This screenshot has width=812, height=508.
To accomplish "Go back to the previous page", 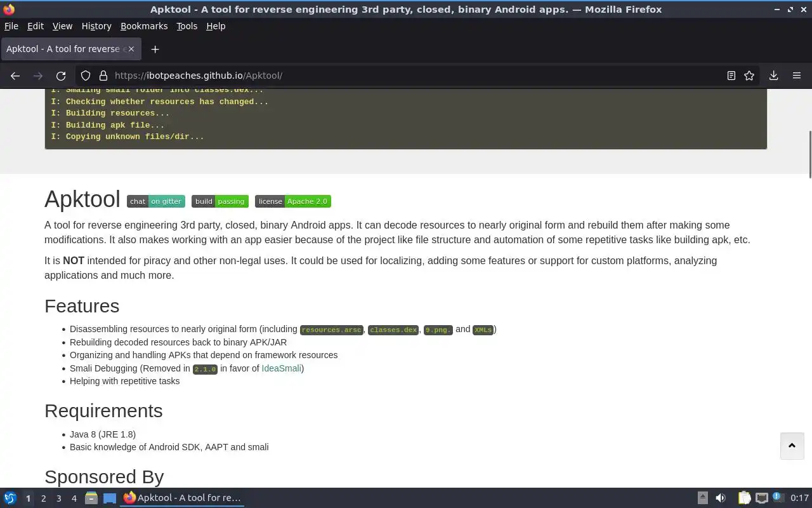I will (x=15, y=76).
